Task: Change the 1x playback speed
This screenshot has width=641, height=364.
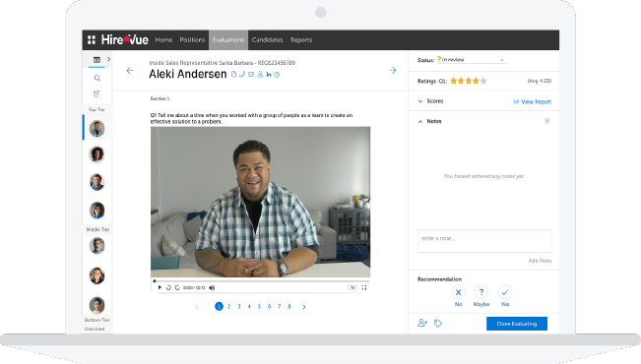Action: (353, 287)
